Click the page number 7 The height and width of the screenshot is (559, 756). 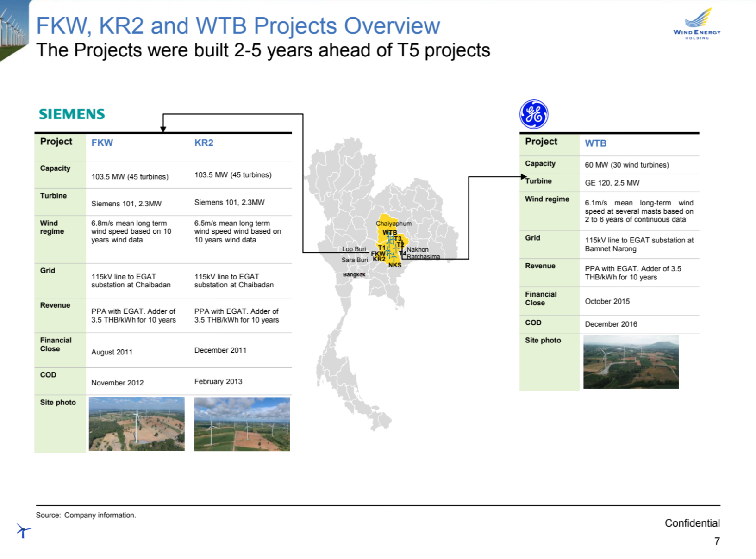click(x=717, y=541)
